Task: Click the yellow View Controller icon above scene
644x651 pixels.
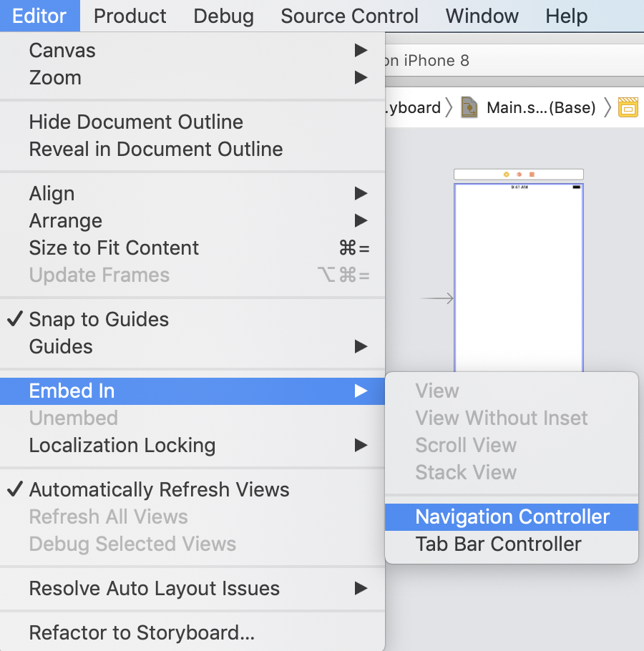Action: [x=506, y=175]
